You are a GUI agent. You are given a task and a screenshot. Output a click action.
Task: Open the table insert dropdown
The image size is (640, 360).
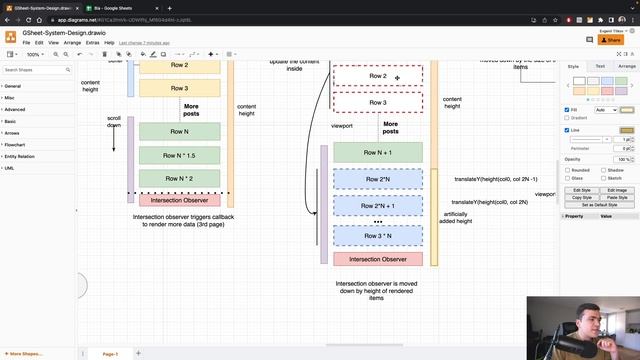coord(231,54)
